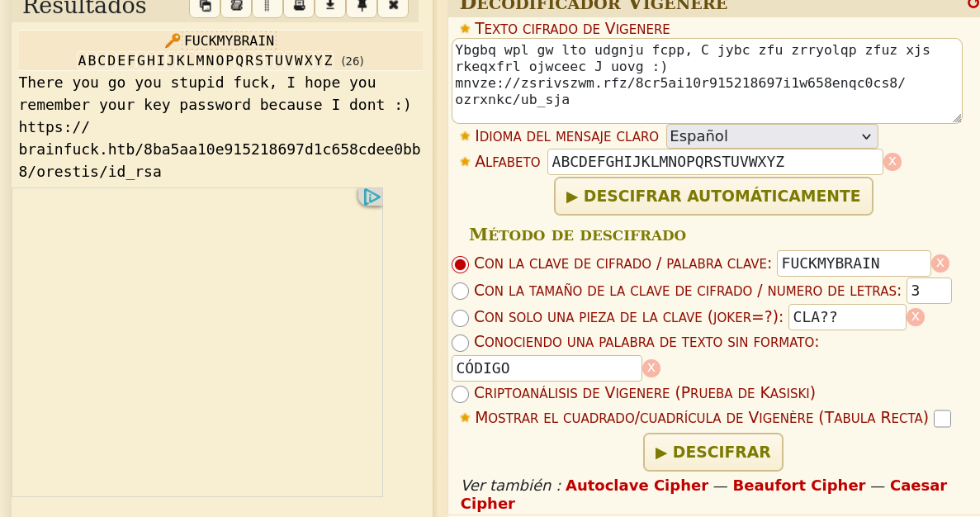The image size is (980, 517).
Task: Open the Beaufort Cipher link
Action: (x=798, y=486)
